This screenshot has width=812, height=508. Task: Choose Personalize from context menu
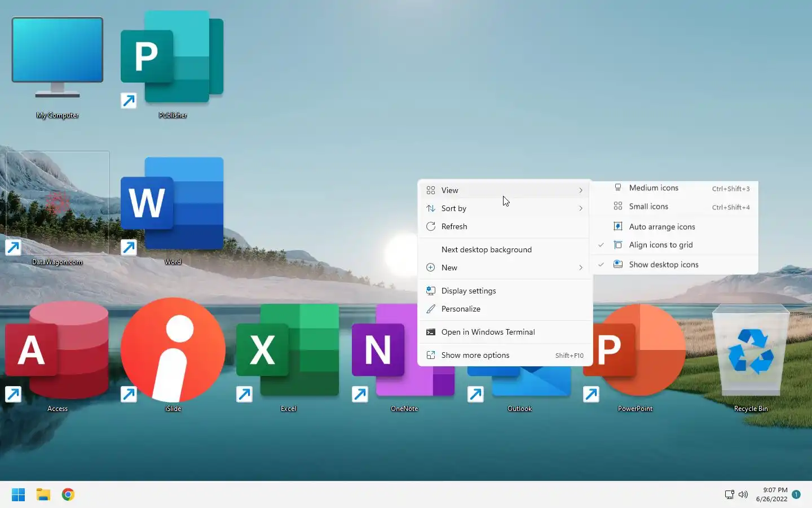pyautogui.click(x=505, y=309)
